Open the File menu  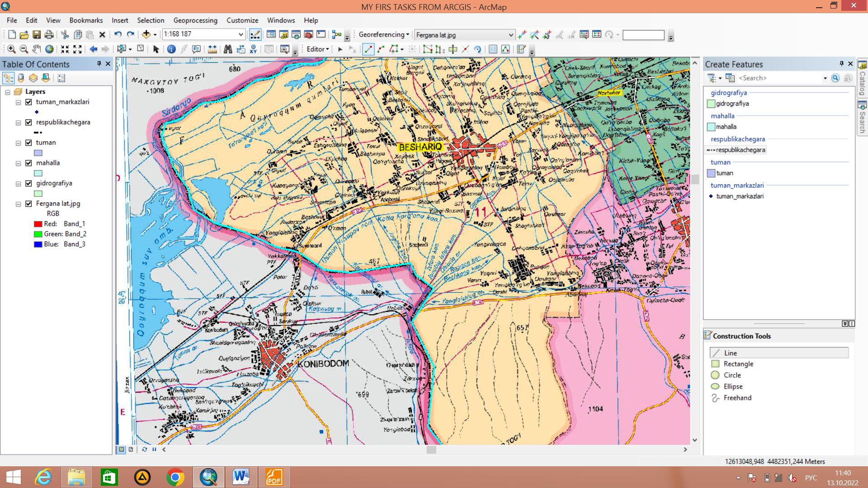[x=12, y=20]
